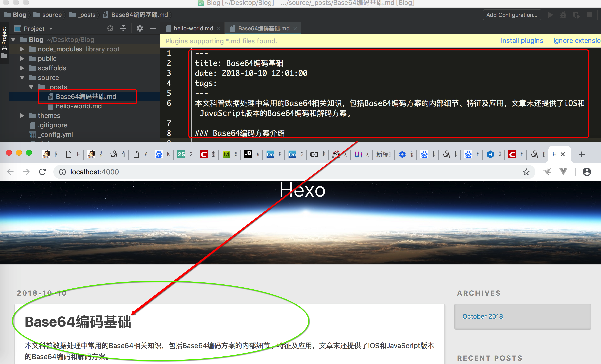This screenshot has width=601, height=364.
Task: Expand the themes folder
Action: coord(22,116)
